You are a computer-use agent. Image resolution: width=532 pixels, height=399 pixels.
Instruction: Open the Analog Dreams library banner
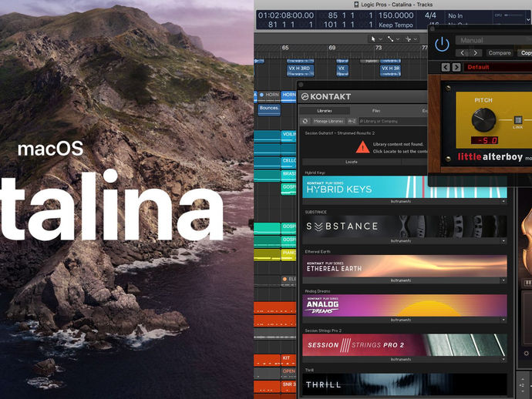click(x=405, y=305)
